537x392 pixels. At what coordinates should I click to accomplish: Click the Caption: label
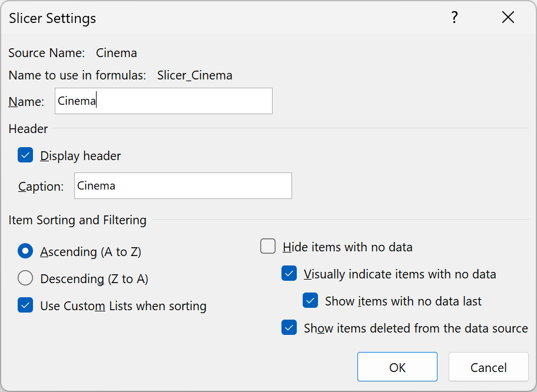click(x=41, y=187)
